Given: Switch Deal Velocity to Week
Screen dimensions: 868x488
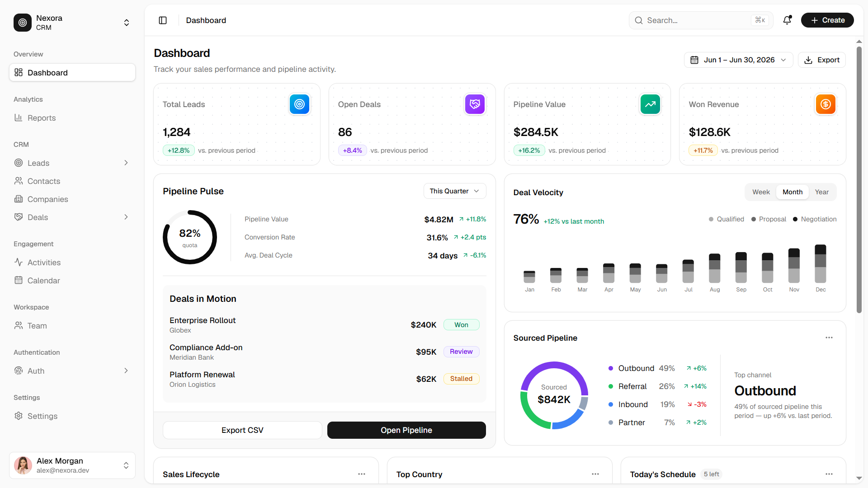Looking at the screenshot, I should [x=761, y=192].
